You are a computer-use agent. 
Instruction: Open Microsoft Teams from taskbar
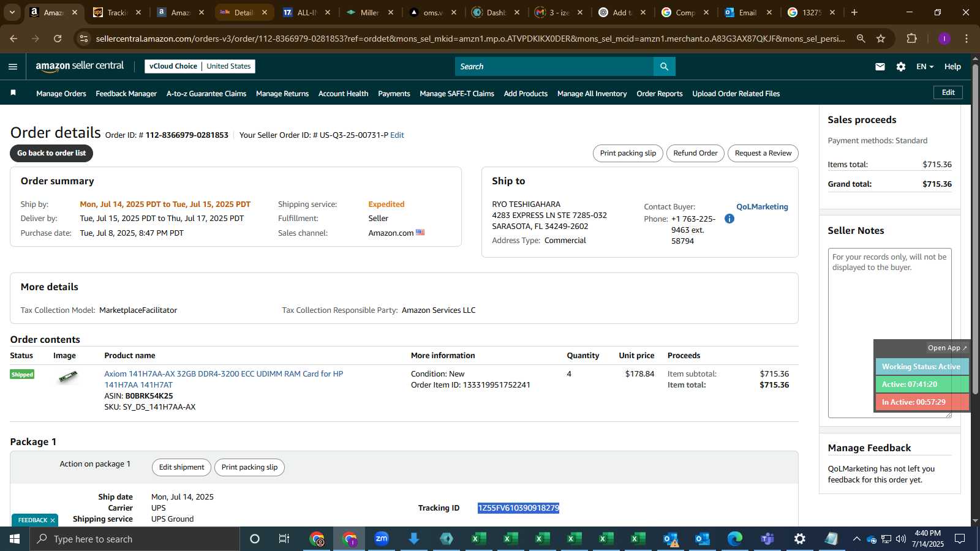click(767, 539)
